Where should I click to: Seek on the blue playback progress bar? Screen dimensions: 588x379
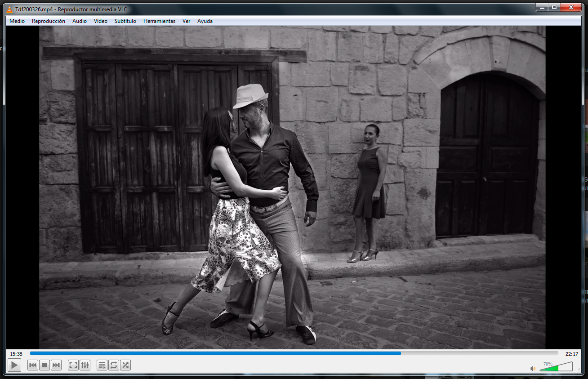pos(294,353)
